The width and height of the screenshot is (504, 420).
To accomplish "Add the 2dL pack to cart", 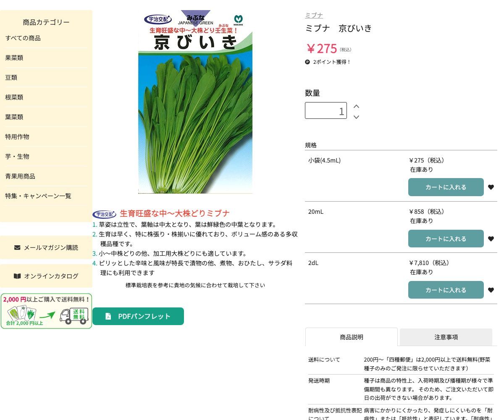I will click(x=446, y=290).
